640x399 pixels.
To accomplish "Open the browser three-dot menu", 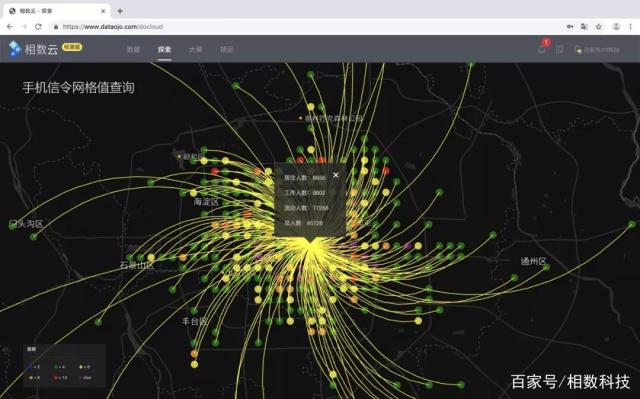I will 631,27.
